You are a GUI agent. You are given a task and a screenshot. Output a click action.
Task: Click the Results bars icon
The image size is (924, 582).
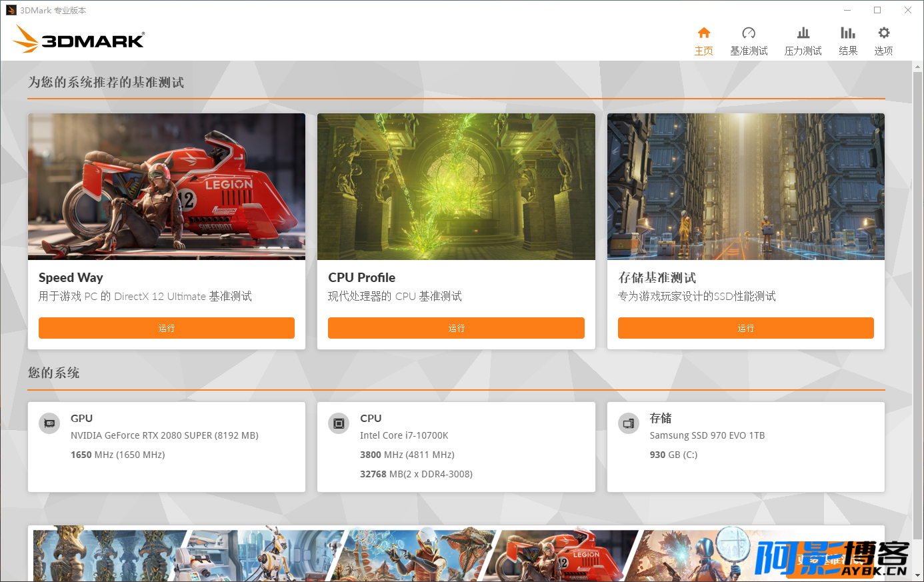(x=848, y=33)
